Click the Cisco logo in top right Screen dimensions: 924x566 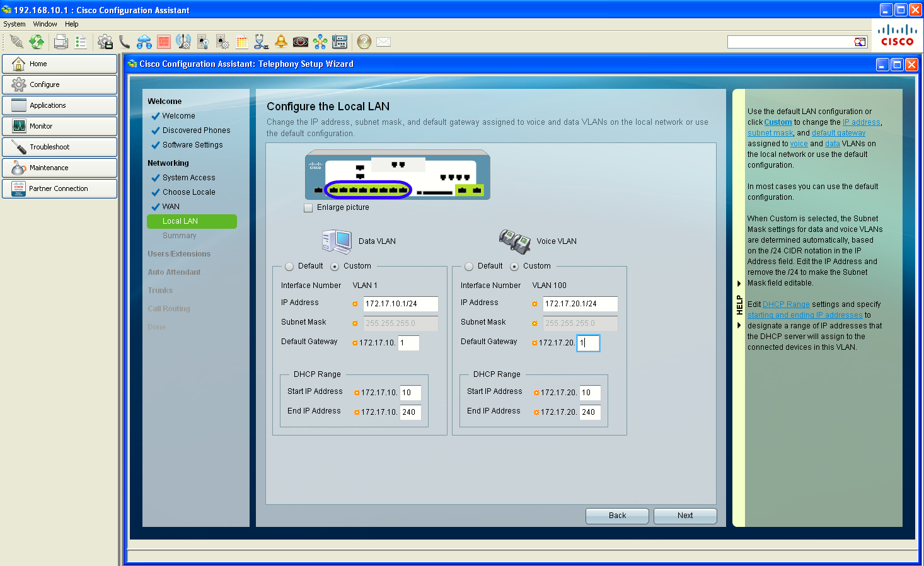(x=898, y=35)
